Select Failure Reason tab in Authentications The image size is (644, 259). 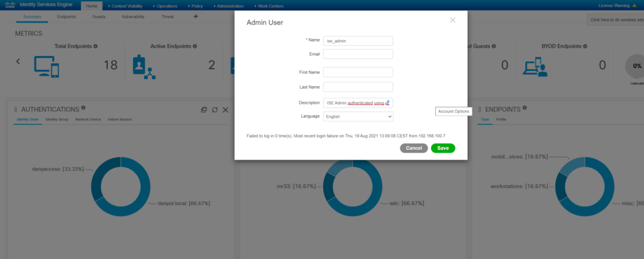[x=120, y=119]
